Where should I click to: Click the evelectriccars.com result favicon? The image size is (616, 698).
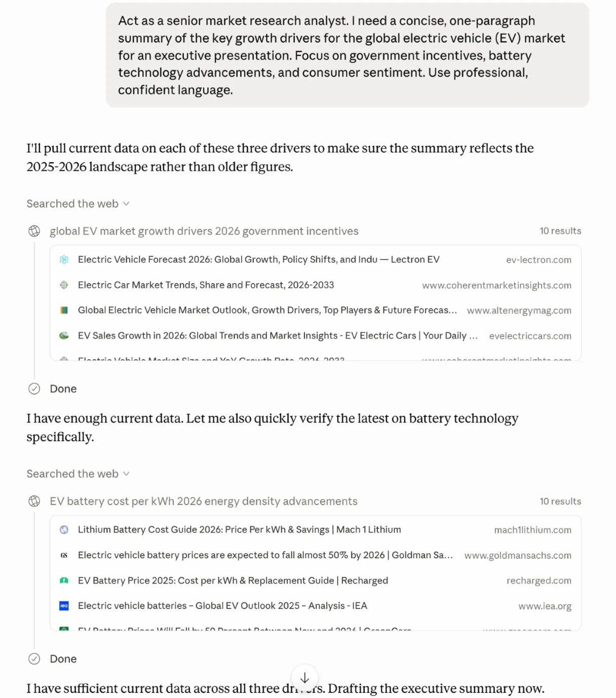[64, 335]
